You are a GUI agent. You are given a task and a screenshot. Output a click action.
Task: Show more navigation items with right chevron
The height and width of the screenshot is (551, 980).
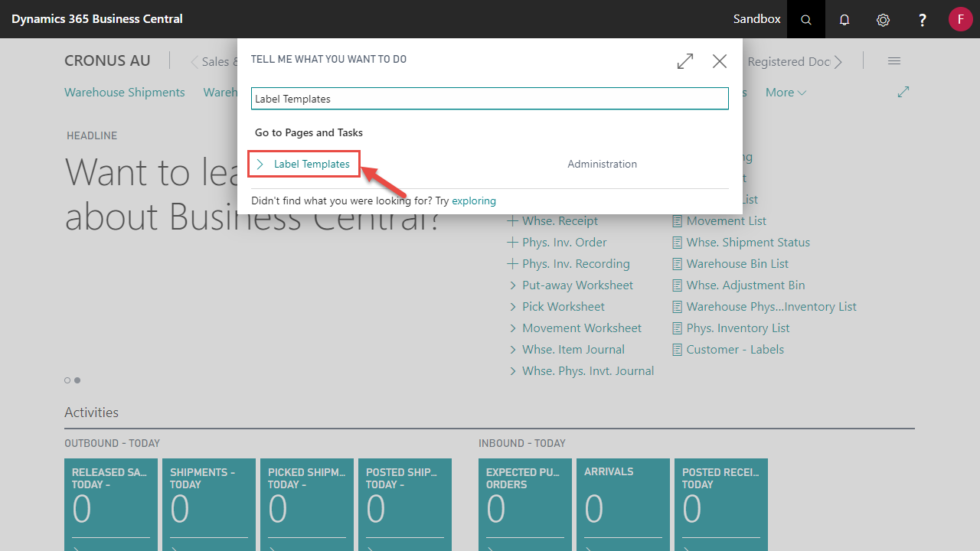[x=839, y=62]
